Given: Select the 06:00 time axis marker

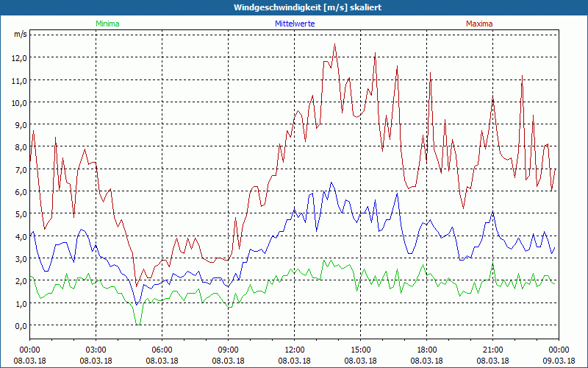Looking at the screenshot, I should [162, 350].
